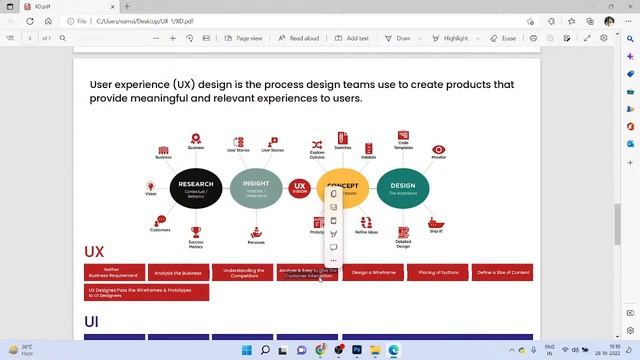The image size is (640, 360).
Task: Click the fit to width icon
Action: (206, 38)
